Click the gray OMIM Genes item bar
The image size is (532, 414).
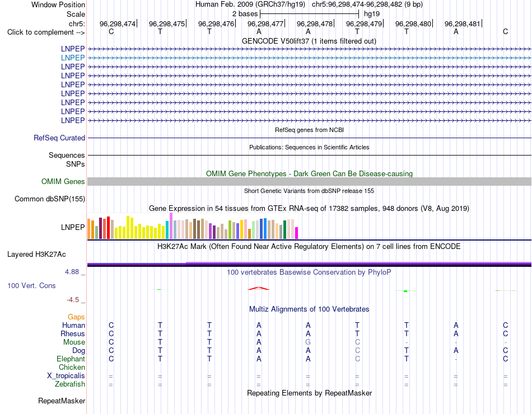click(x=309, y=182)
